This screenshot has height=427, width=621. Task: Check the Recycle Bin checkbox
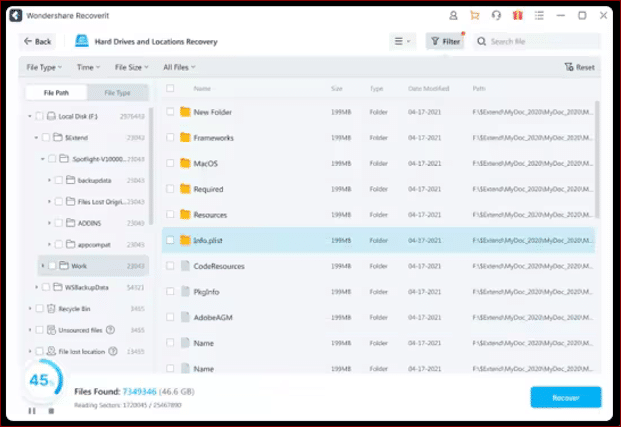coord(39,309)
